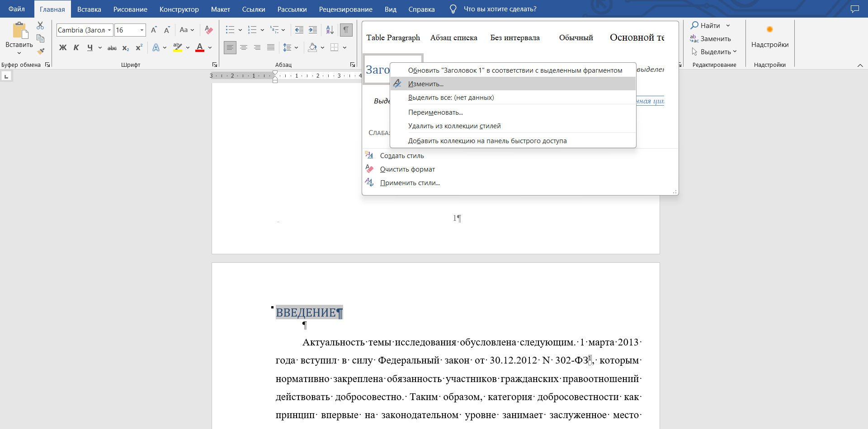
Task: Expand the bullets list dropdown
Action: point(240,30)
